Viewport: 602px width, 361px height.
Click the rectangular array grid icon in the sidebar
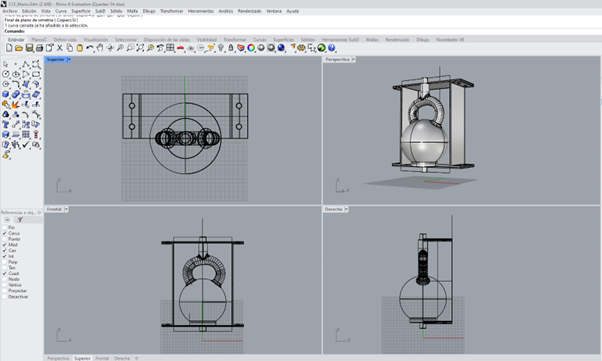(x=26, y=134)
